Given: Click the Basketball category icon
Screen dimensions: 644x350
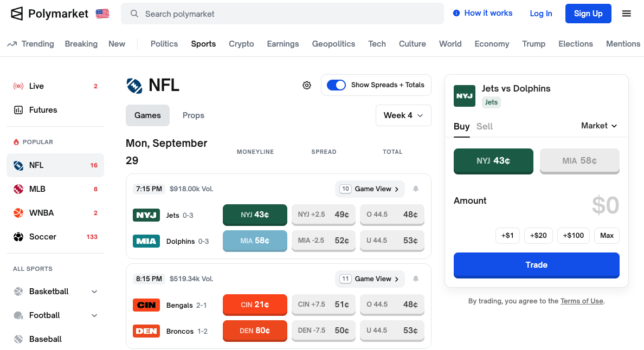Looking at the screenshot, I should click(x=18, y=291).
